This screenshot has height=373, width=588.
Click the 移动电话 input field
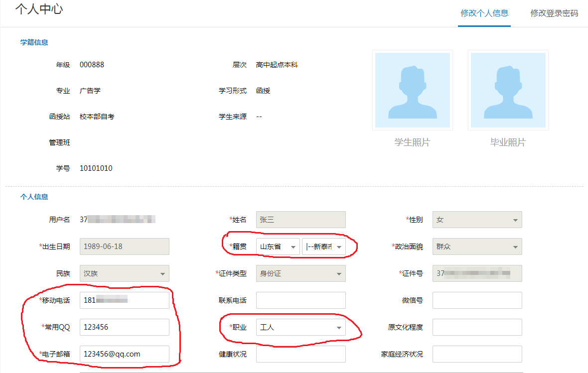click(x=124, y=300)
